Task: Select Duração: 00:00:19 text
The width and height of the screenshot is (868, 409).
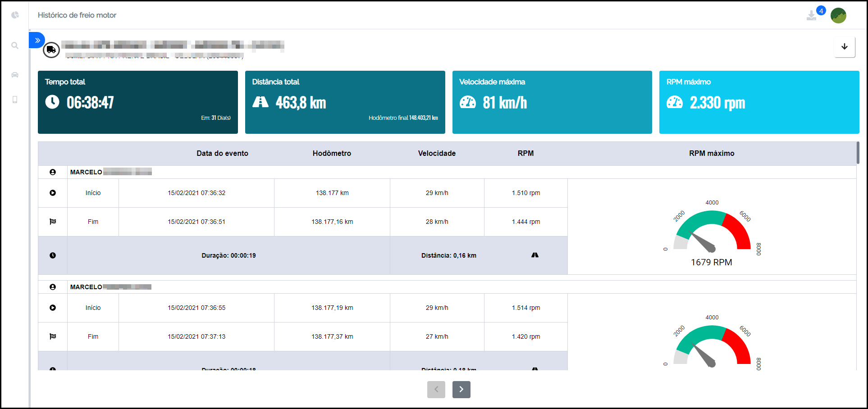Action: [x=228, y=255]
